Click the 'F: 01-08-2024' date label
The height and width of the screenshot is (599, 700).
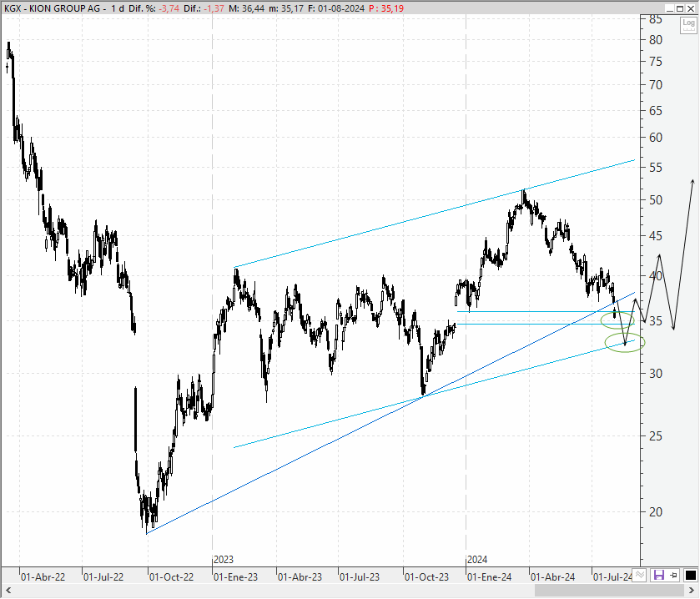336,8
